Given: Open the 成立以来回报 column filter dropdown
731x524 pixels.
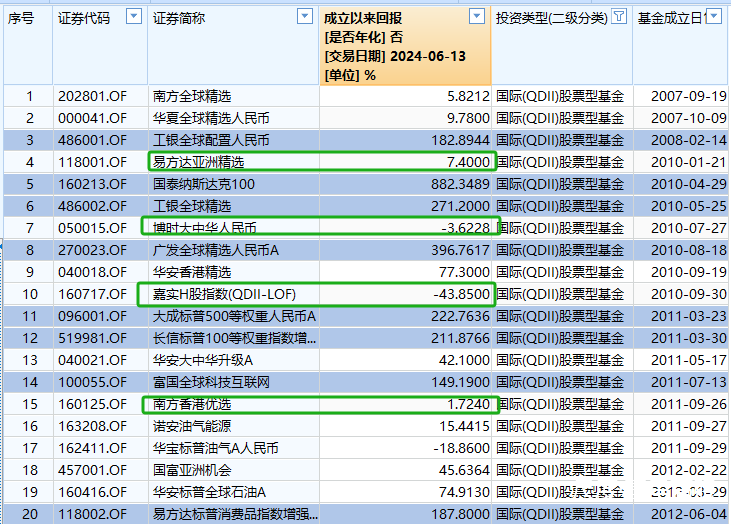Looking at the screenshot, I should (x=476, y=17).
